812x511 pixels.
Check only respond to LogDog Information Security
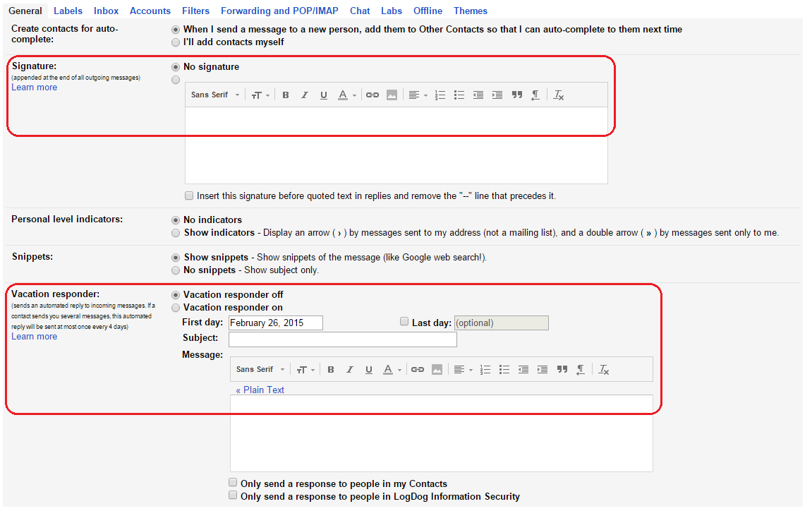pos(233,495)
